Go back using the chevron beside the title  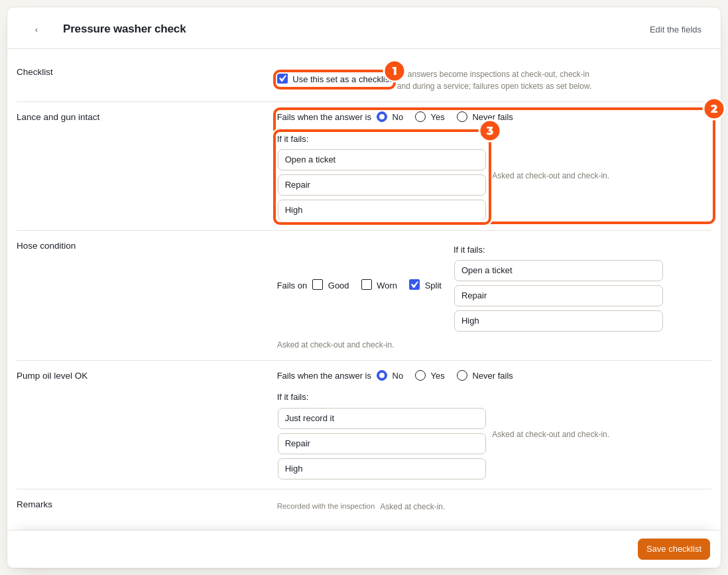pos(36,30)
